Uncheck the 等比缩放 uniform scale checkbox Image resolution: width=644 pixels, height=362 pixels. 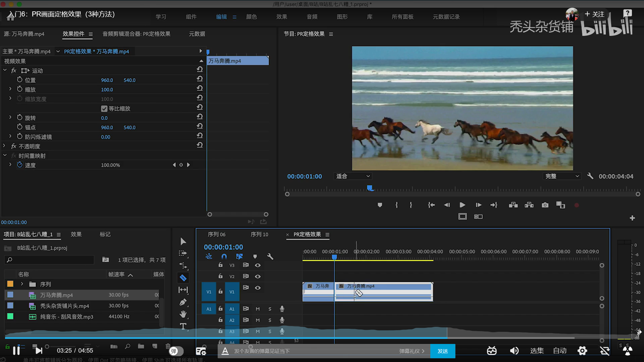tap(104, 109)
